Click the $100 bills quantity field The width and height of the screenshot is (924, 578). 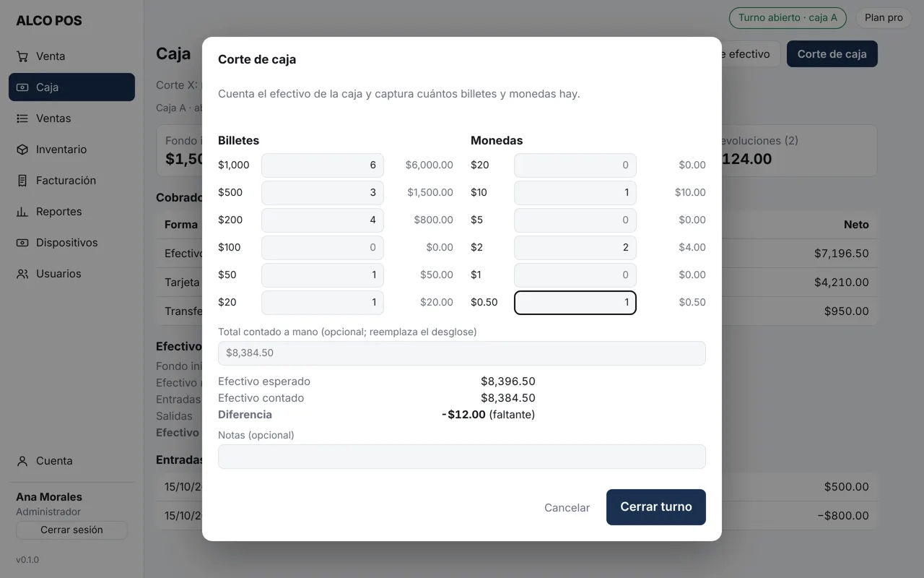323,248
